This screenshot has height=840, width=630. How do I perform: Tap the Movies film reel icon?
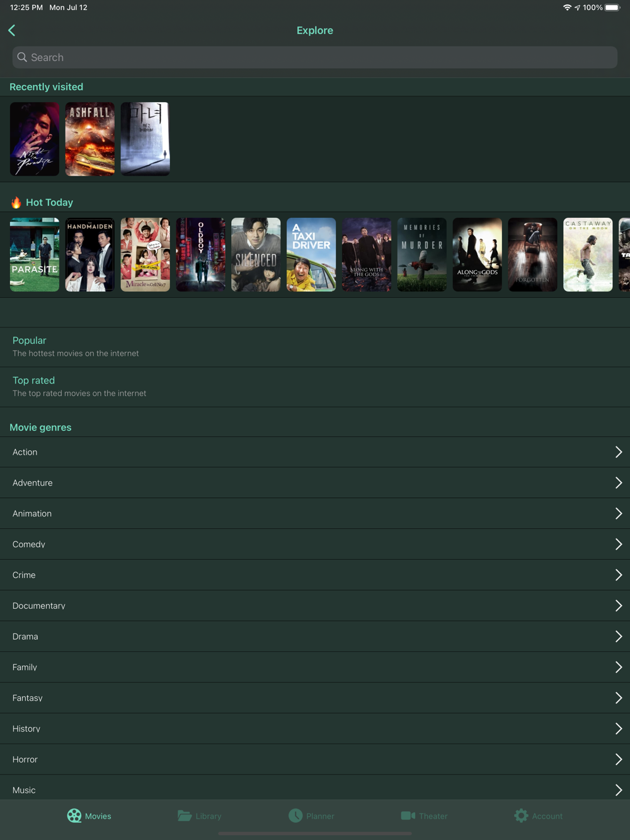pyautogui.click(x=74, y=815)
